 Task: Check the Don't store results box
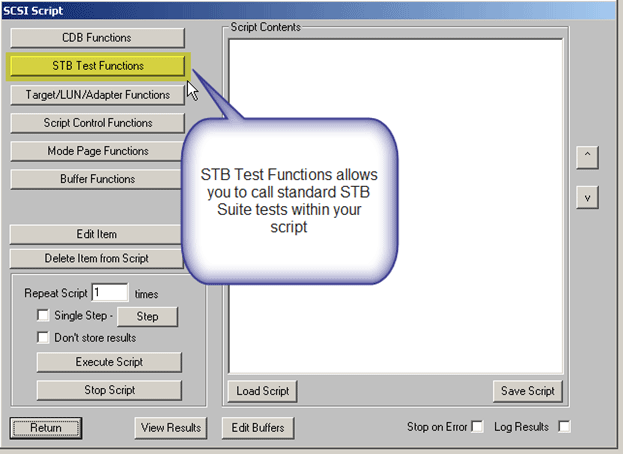(43, 338)
